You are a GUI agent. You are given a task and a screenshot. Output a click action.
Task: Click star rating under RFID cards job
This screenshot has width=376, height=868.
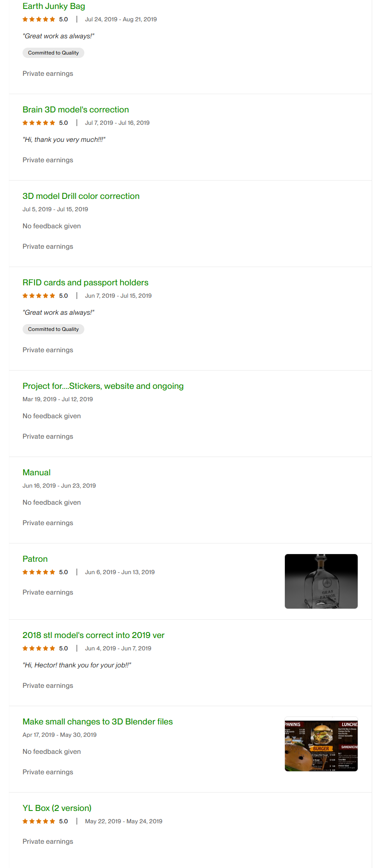coord(39,296)
